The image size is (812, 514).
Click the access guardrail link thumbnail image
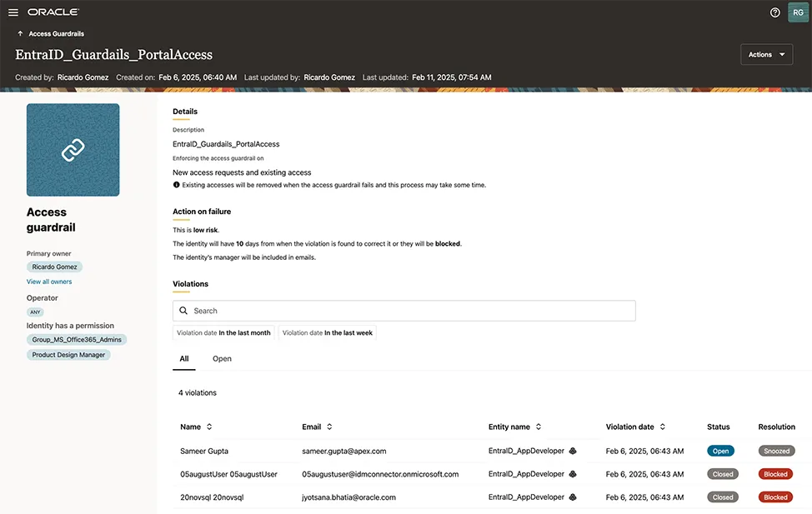tap(73, 150)
